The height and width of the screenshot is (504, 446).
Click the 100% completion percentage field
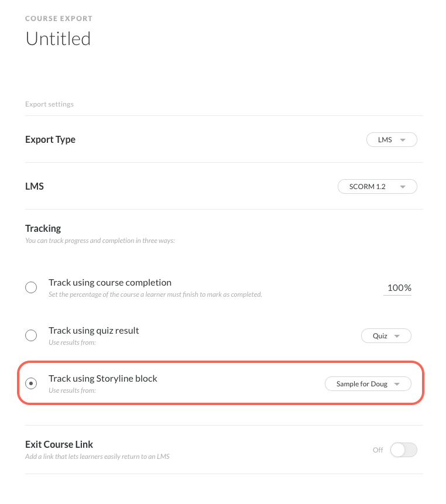pyautogui.click(x=399, y=288)
